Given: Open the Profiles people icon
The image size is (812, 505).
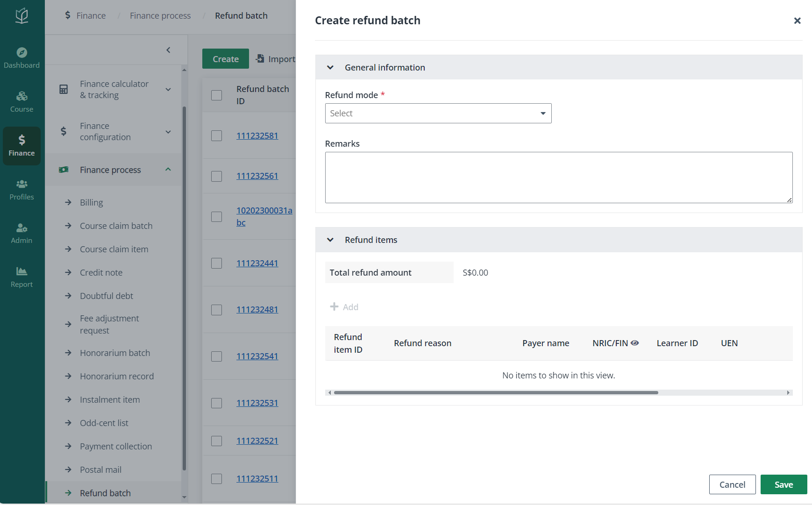Looking at the screenshot, I should coord(21,184).
